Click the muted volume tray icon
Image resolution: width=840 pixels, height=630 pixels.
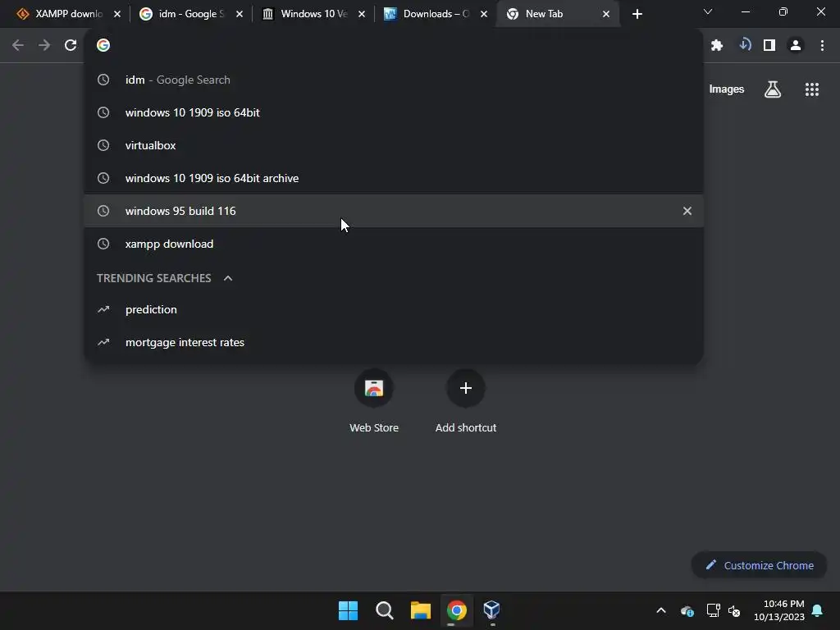(x=734, y=610)
